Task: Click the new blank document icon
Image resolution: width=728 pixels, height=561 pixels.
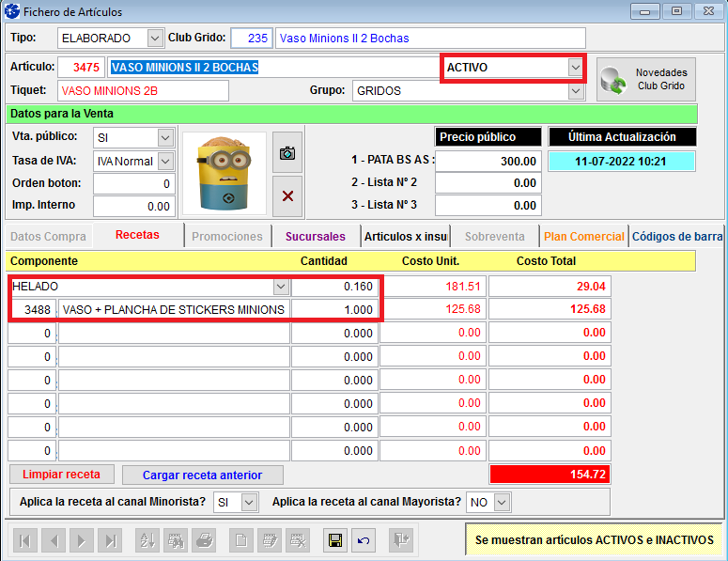Action: (x=241, y=540)
